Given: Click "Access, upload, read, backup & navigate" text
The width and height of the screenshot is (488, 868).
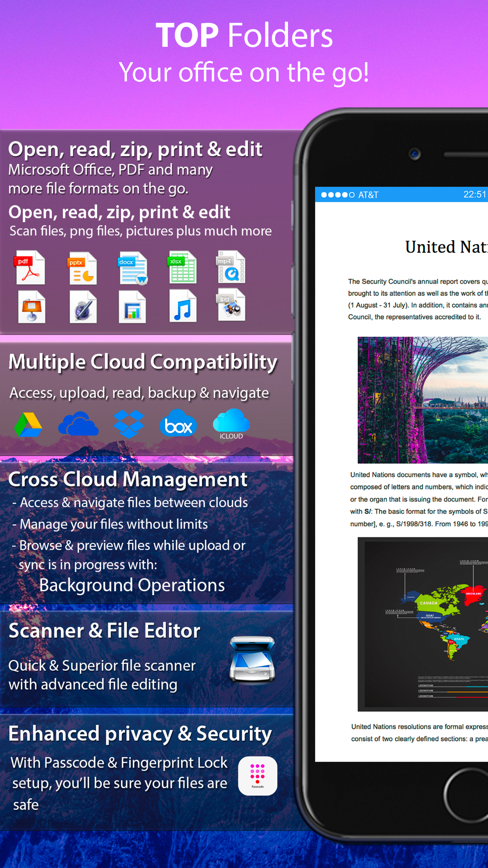Looking at the screenshot, I should [139, 393].
